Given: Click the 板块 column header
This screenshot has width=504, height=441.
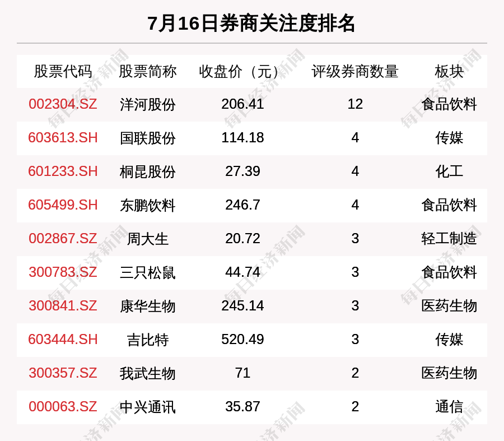Looking at the screenshot, I should (449, 71).
